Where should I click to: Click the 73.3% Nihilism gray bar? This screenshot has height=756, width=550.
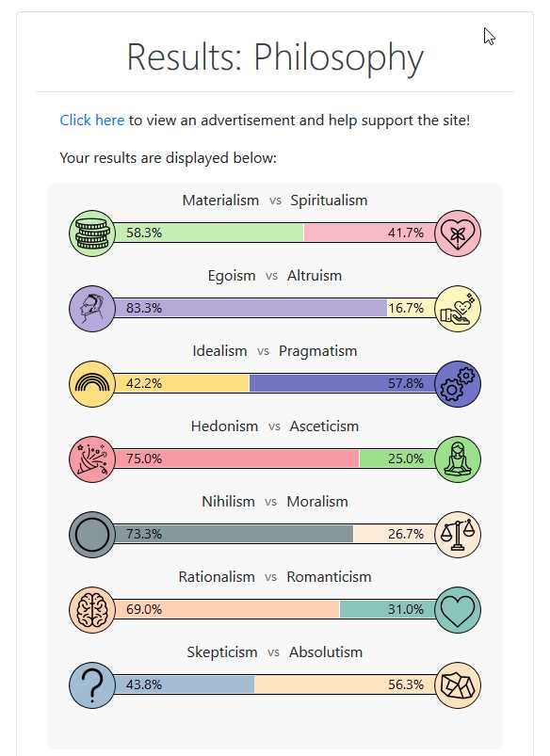coord(234,534)
